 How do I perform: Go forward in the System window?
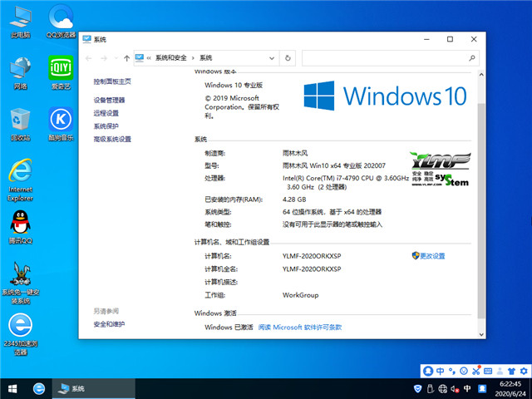[104, 58]
